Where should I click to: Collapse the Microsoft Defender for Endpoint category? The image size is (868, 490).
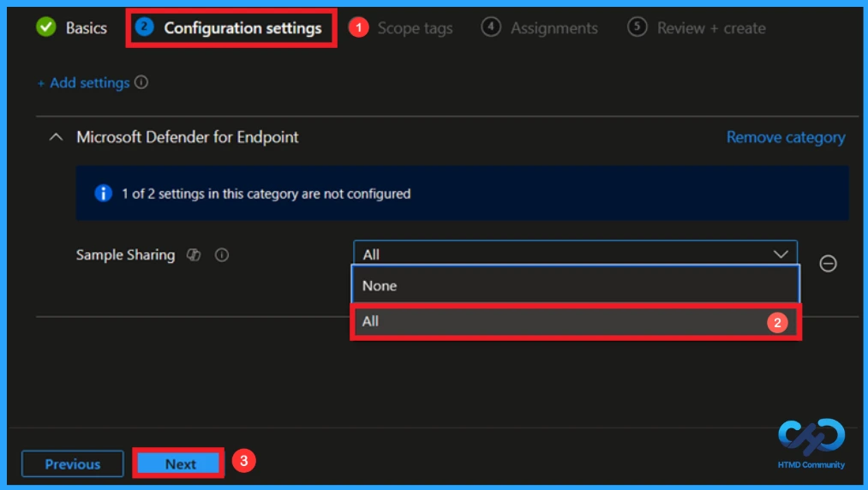56,137
